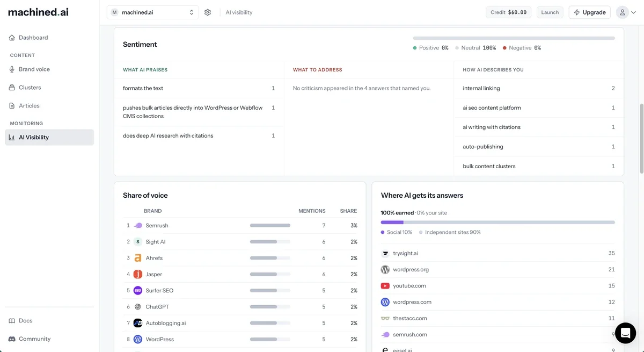This screenshot has height=352, width=644.
Task: Click the wordpress.com favicon
Action: coord(385,302)
